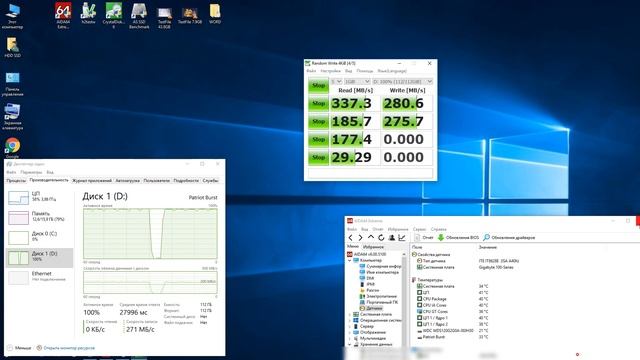Open the h2testw desktop shortcut
The image size is (640, 360).
[x=88, y=13]
